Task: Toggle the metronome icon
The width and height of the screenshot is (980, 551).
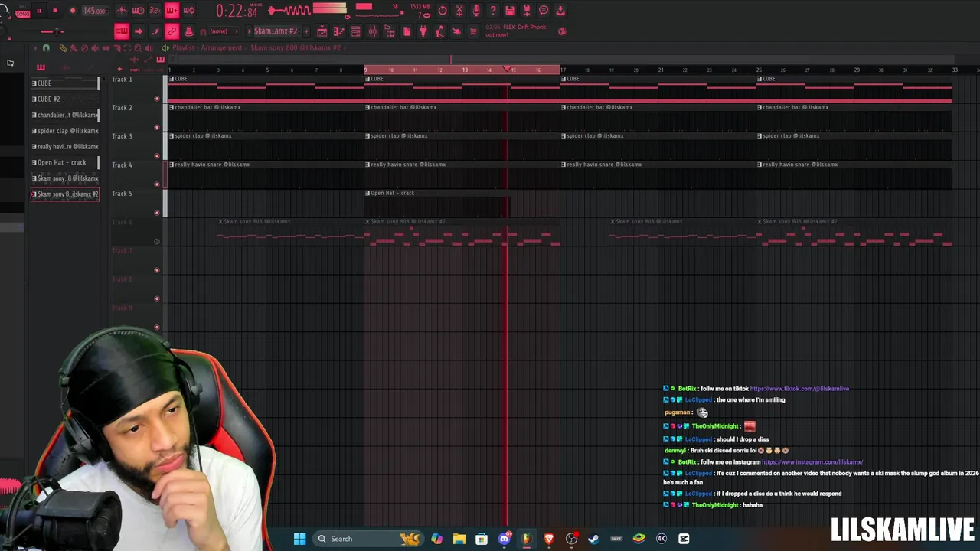Action: pos(122,11)
